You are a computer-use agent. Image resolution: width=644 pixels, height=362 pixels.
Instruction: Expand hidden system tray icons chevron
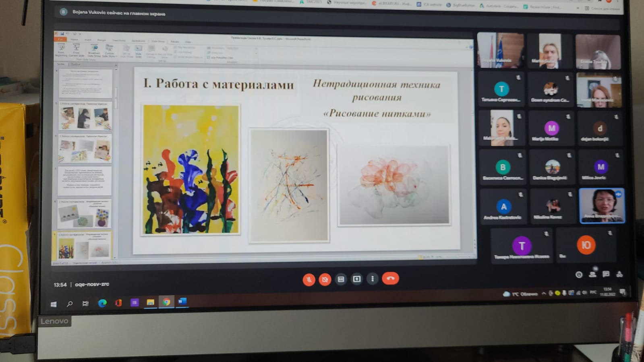(x=543, y=293)
